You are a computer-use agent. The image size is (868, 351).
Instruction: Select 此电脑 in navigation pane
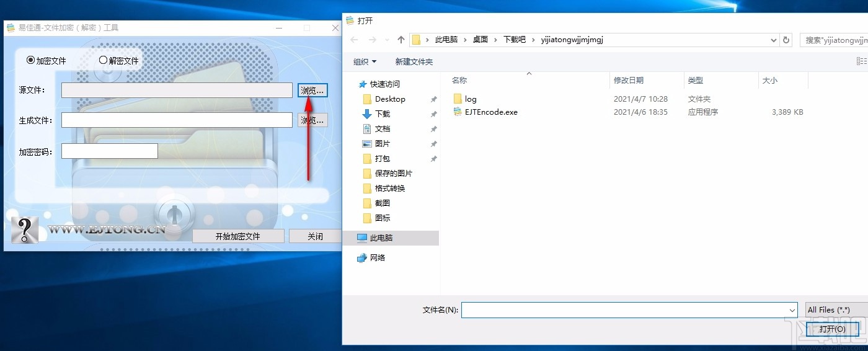[x=391, y=238]
